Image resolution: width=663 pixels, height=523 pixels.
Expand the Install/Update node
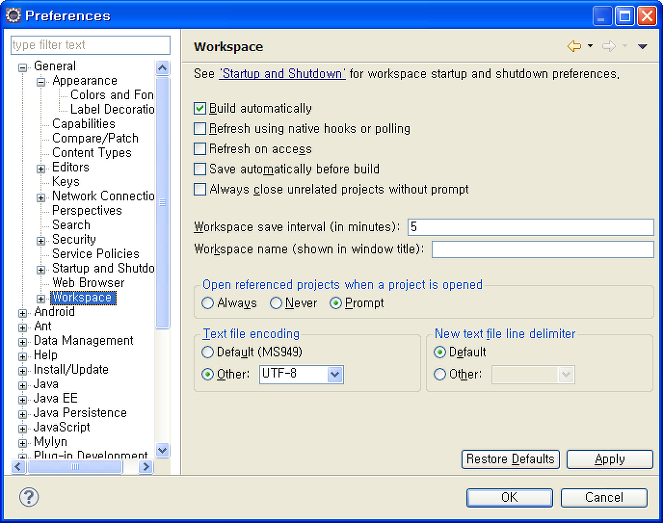pyautogui.click(x=23, y=371)
